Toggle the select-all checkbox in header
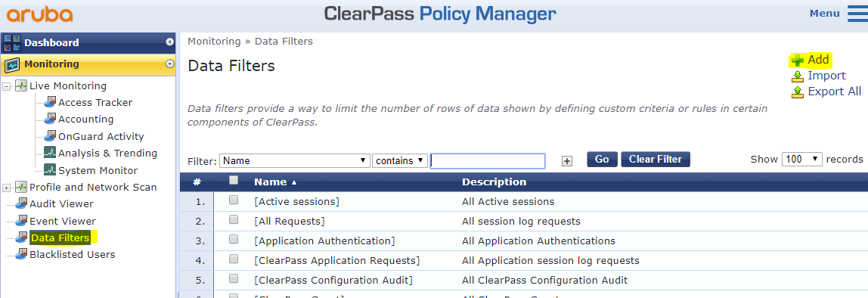 coord(234,180)
